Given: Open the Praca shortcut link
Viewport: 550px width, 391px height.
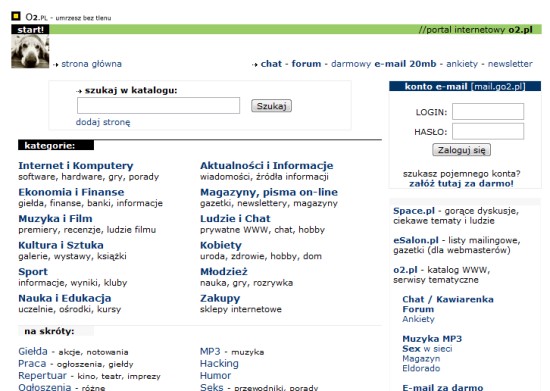Looking at the screenshot, I should pyautogui.click(x=32, y=363).
